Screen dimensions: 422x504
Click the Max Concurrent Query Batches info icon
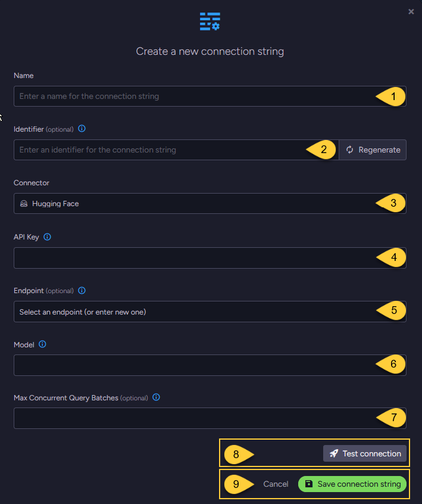pos(156,397)
